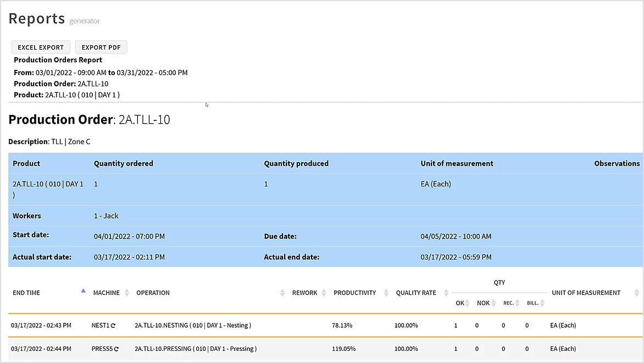
Task: Click the sort arrows on OPERATION column
Action: pyautogui.click(x=282, y=292)
